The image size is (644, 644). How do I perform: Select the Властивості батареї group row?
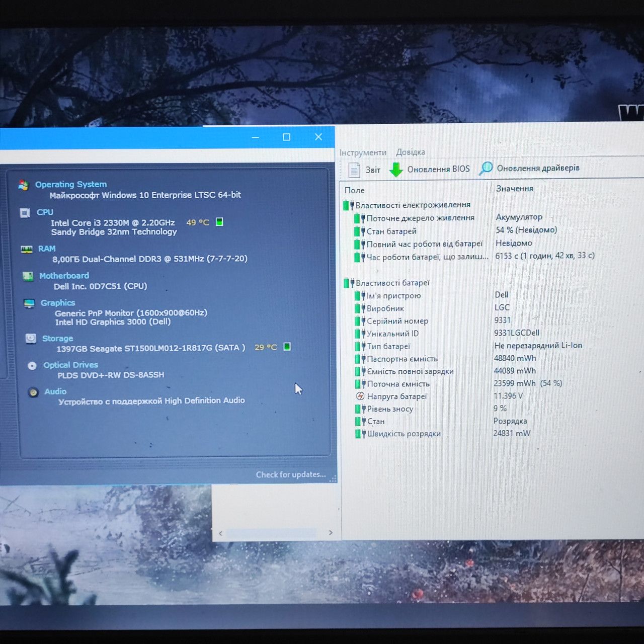click(x=386, y=283)
